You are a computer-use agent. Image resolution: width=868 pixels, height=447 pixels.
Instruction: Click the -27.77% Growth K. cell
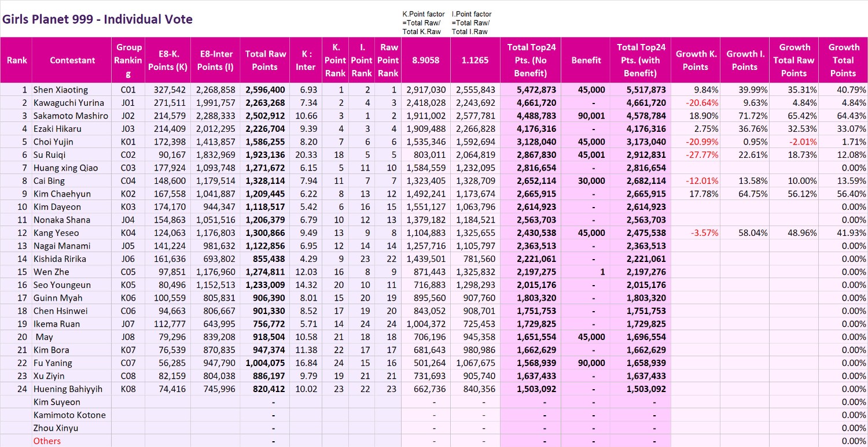pyautogui.click(x=696, y=155)
